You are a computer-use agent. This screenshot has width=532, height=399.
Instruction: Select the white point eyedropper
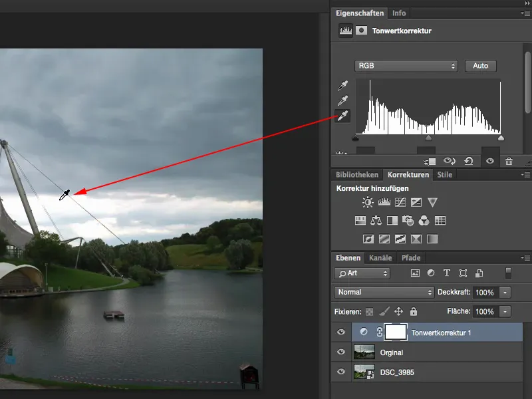[x=342, y=116]
